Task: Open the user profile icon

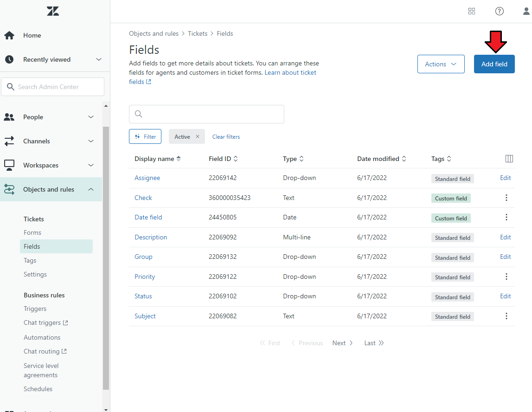Action: coord(526,11)
